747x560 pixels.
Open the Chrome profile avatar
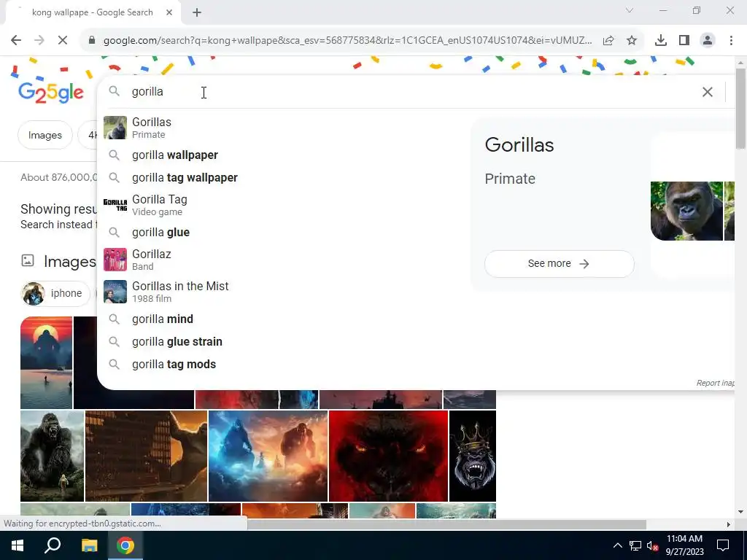pos(708,41)
